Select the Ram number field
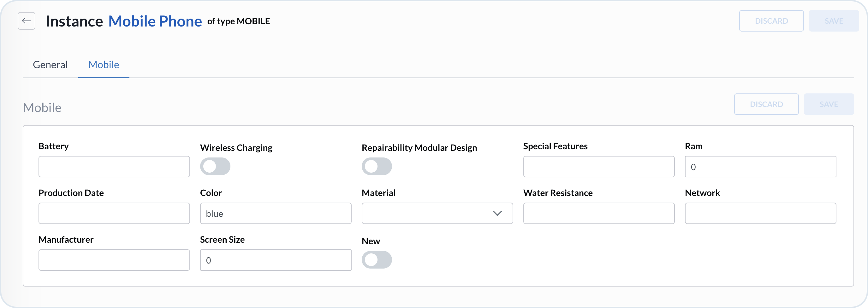868x308 pixels. point(760,167)
